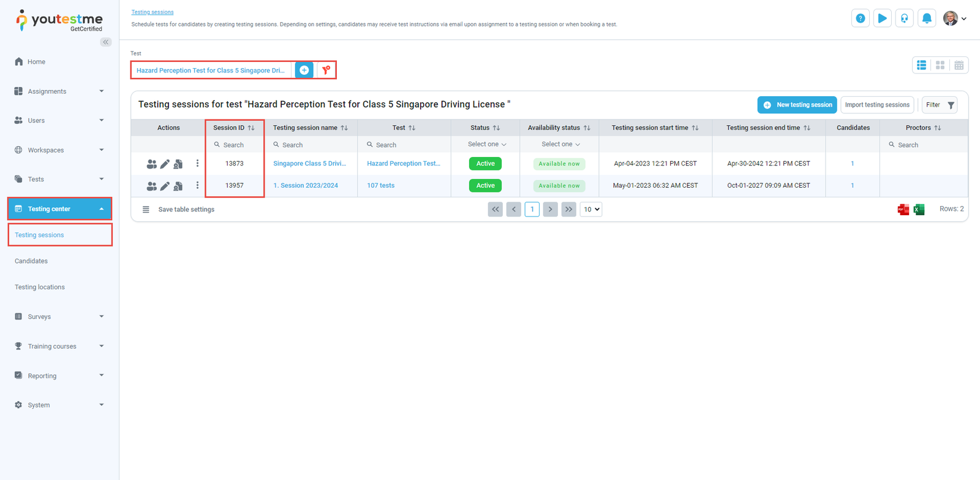Viewport: 980px width, 480px height.
Task: Click the help question mark icon
Action: click(860, 18)
